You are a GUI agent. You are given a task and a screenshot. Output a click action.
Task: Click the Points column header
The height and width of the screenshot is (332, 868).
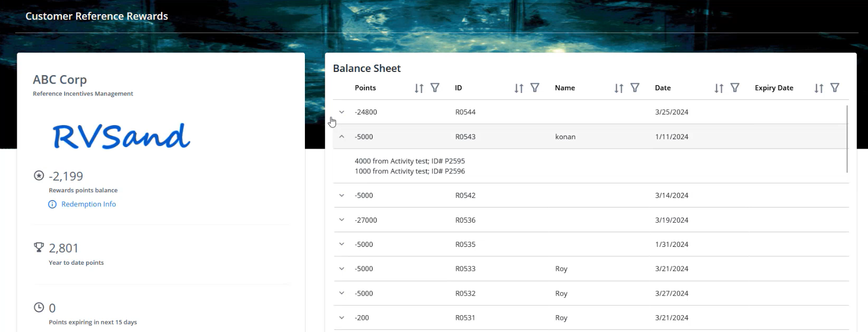point(365,88)
